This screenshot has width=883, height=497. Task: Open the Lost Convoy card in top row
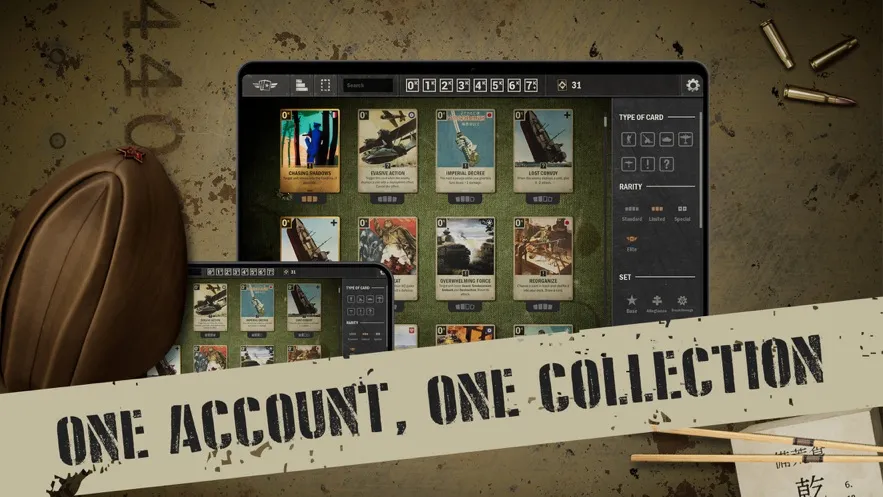[543, 151]
